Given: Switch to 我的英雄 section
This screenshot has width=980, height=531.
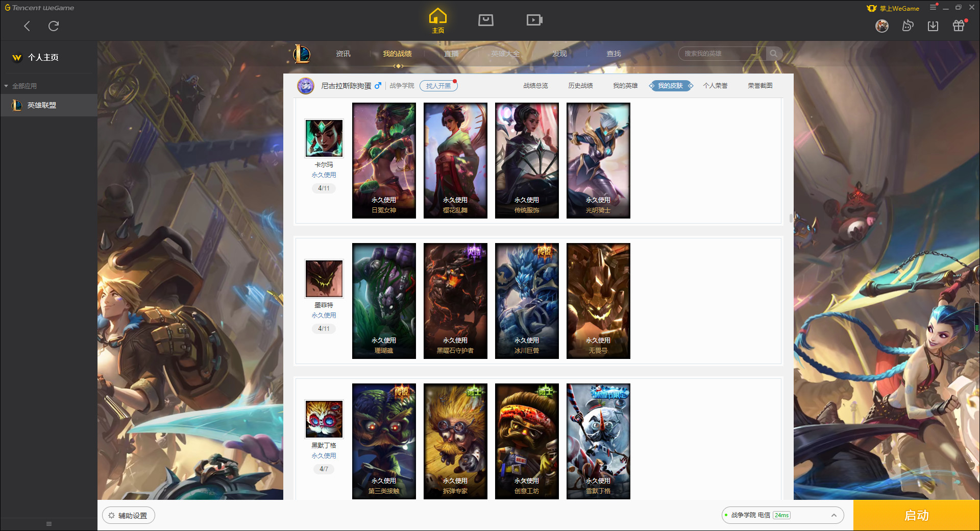Looking at the screenshot, I should pos(625,86).
